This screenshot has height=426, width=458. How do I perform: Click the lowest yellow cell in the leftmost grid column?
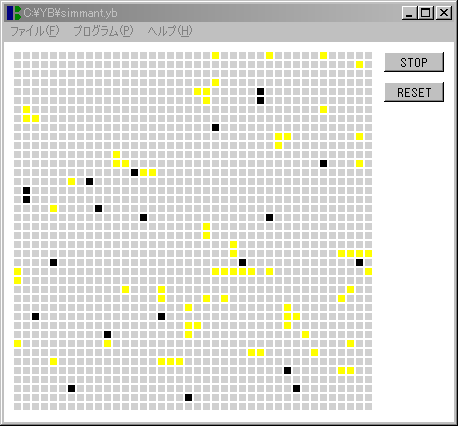tap(17, 343)
